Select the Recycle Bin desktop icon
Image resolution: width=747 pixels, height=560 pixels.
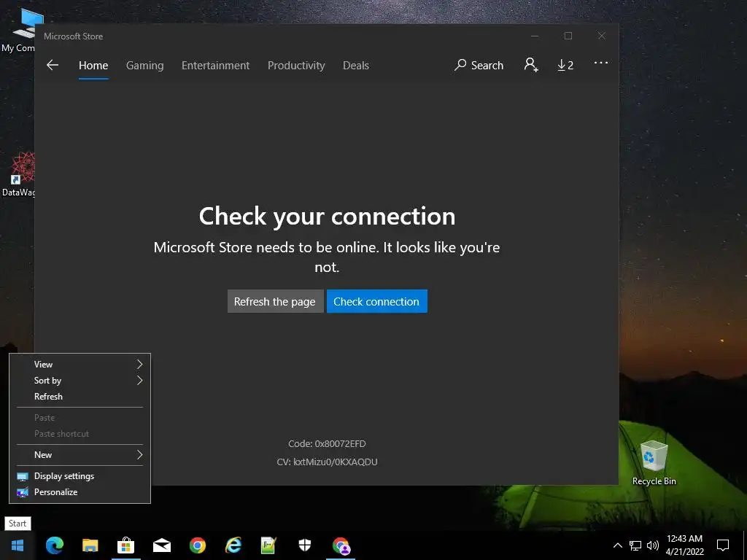[x=654, y=462]
